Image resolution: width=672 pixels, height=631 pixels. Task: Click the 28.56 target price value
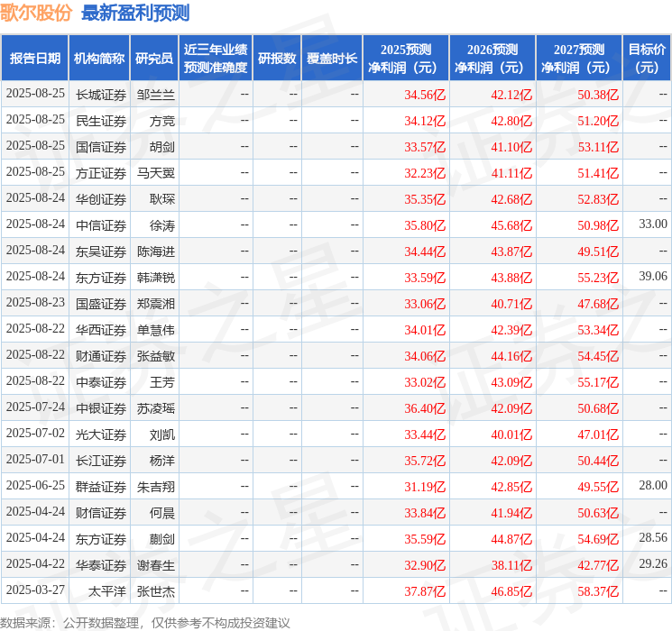click(x=653, y=537)
